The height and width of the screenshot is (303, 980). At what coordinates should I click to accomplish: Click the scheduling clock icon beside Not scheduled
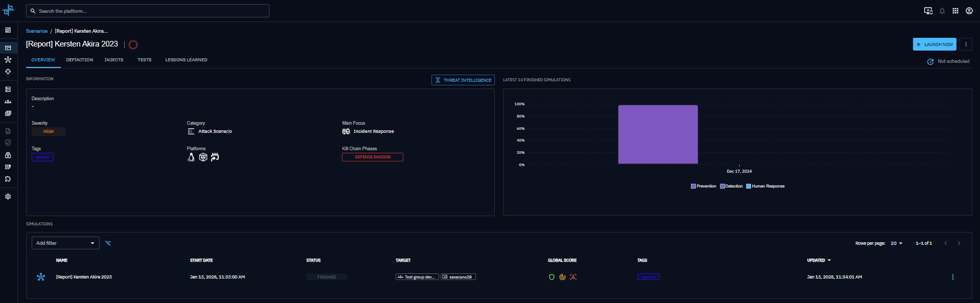(x=930, y=62)
